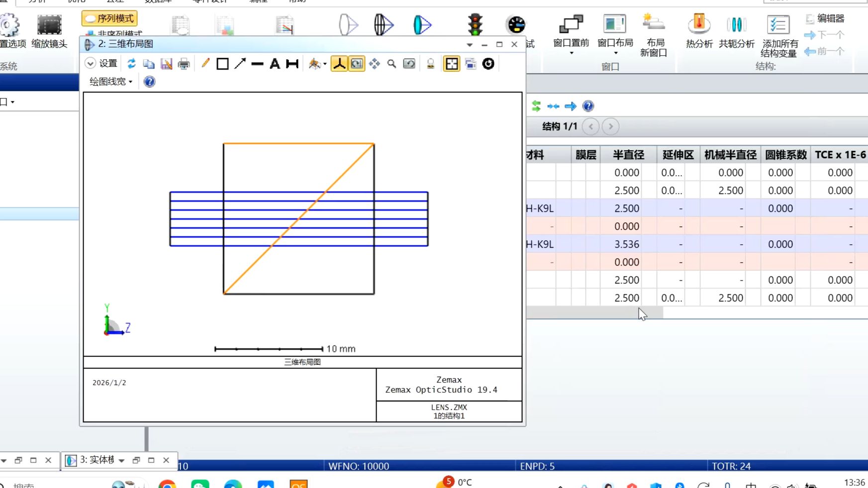Click the clone window icon
This screenshot has height=488, width=868.
click(x=471, y=64)
